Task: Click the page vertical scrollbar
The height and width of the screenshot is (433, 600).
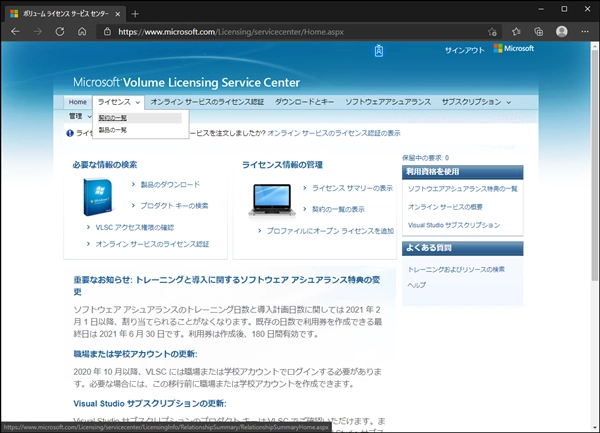Action: (595, 164)
